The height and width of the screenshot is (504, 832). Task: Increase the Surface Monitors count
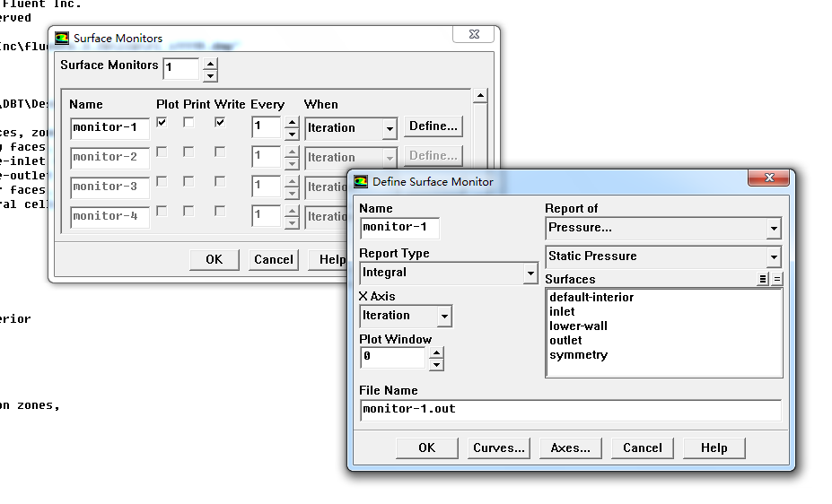coord(209,63)
